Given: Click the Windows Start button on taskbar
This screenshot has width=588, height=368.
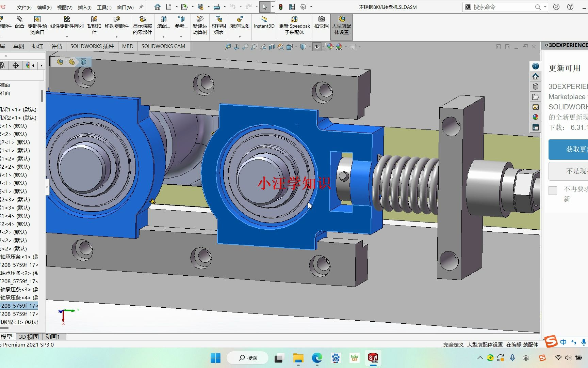Looking at the screenshot, I should 216,358.
